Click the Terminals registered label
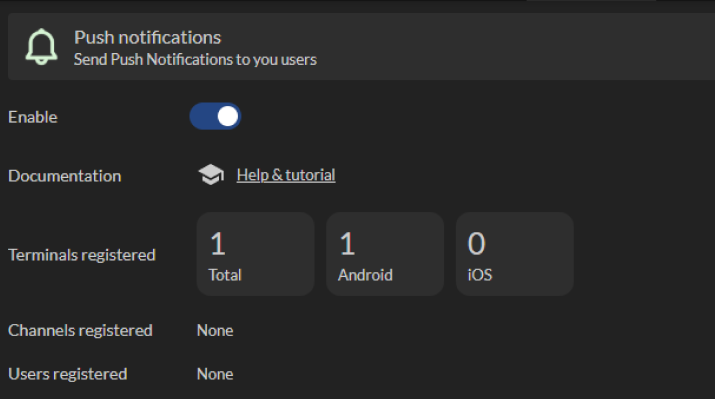 click(x=82, y=255)
